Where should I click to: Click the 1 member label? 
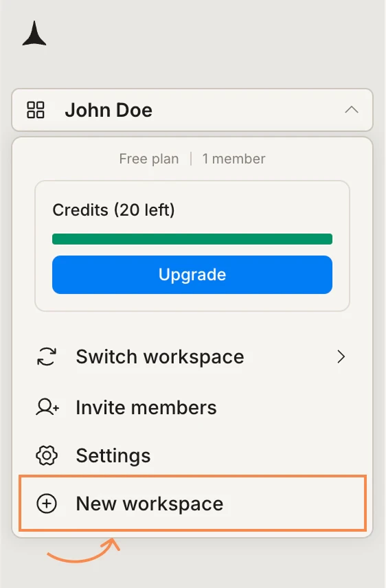click(x=234, y=159)
